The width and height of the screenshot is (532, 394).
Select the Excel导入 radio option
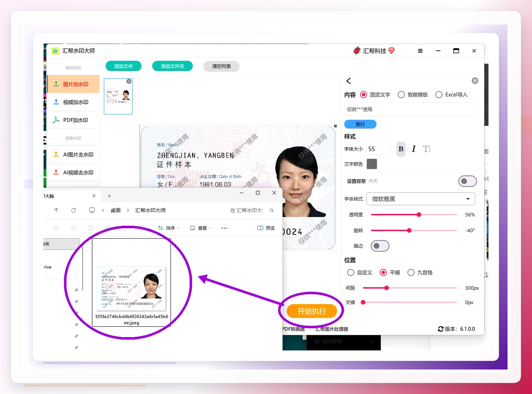(439, 95)
